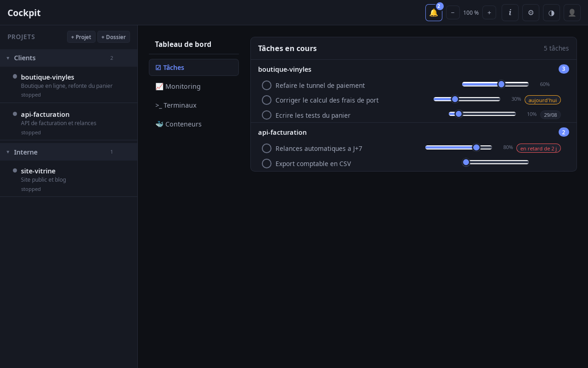Open the user profile icon
This screenshot has height=368, width=588.
pyautogui.click(x=572, y=13)
